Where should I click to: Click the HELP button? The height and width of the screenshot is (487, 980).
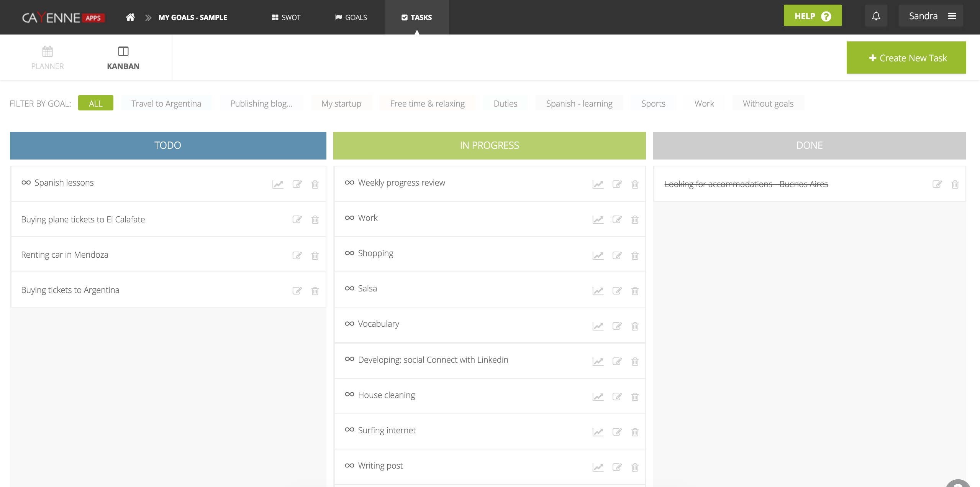[813, 16]
